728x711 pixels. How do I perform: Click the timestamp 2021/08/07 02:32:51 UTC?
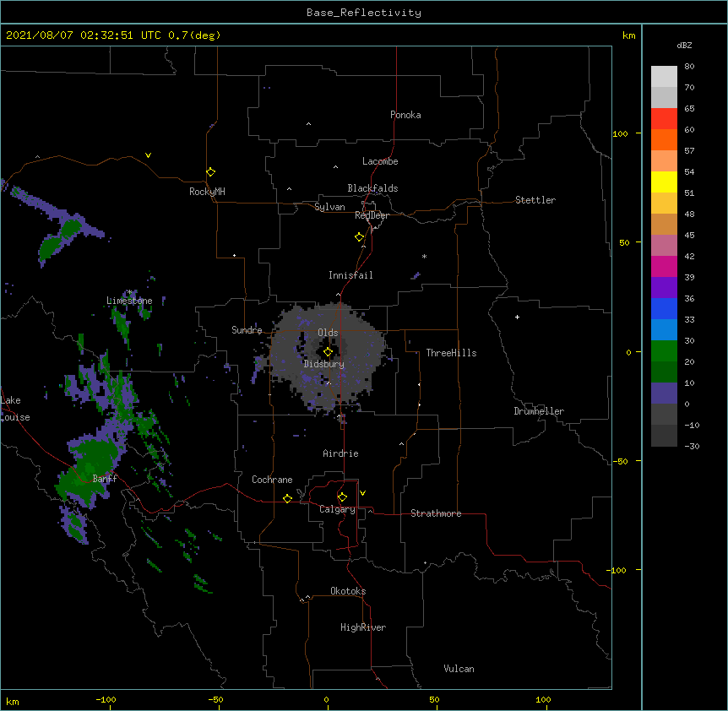tap(84, 35)
